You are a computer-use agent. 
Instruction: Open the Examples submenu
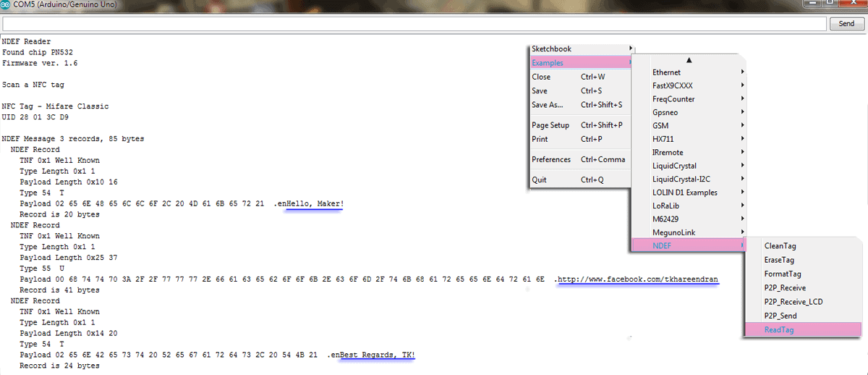[582, 63]
